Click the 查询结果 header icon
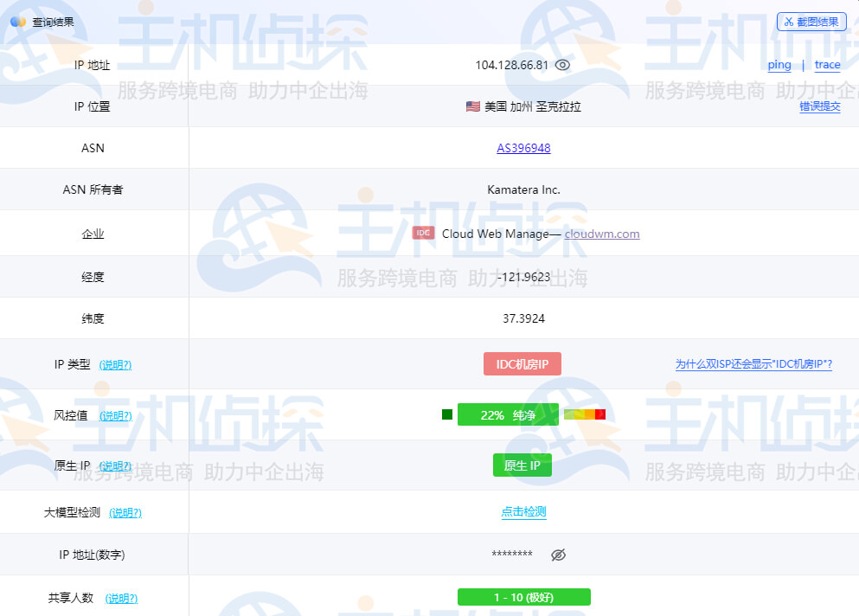 tap(18, 22)
